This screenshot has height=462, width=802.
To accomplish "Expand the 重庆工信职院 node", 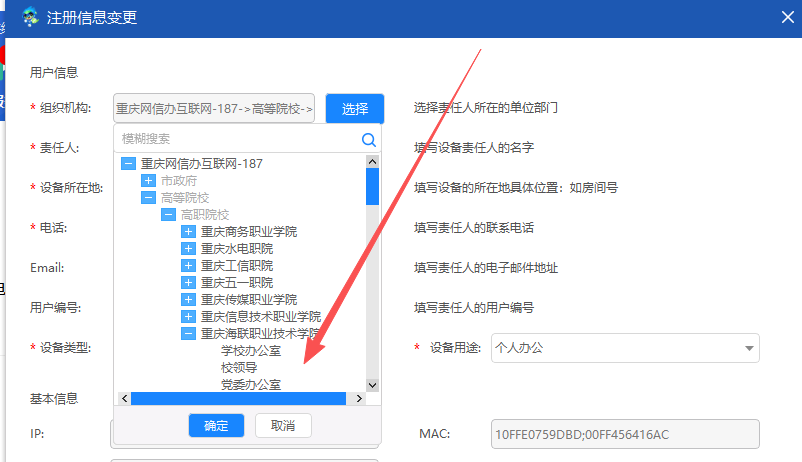I will (188, 266).
